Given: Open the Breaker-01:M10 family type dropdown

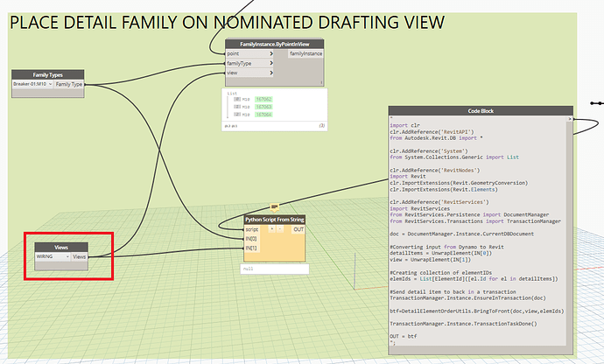Looking at the screenshot, I should click(x=32, y=84).
